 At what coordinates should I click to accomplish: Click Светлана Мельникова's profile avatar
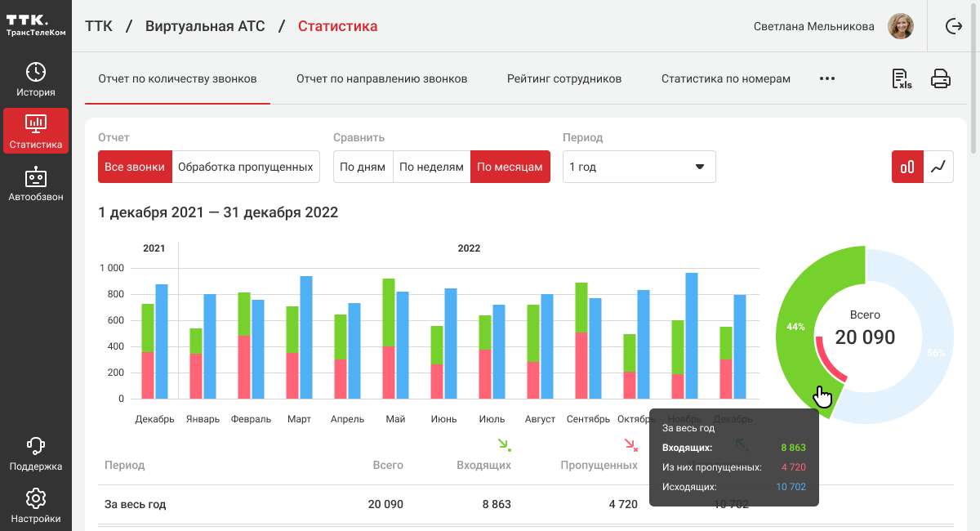pyautogui.click(x=901, y=26)
